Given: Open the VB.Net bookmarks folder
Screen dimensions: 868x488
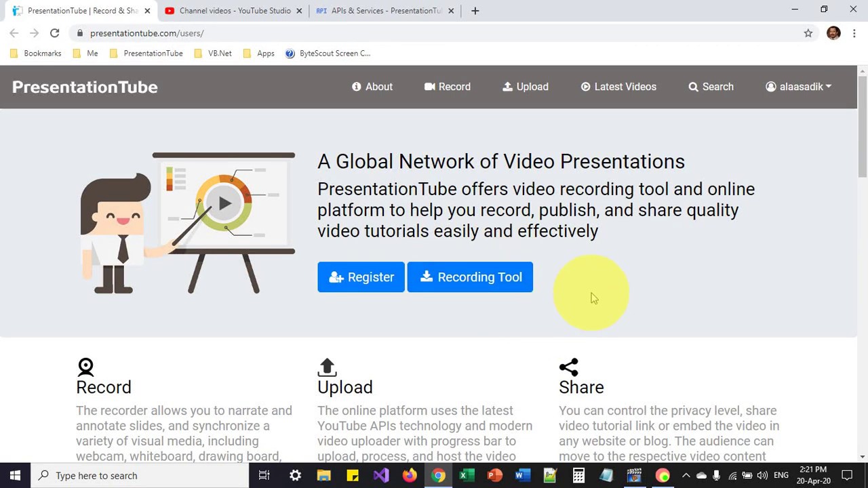Looking at the screenshot, I should tap(212, 54).
